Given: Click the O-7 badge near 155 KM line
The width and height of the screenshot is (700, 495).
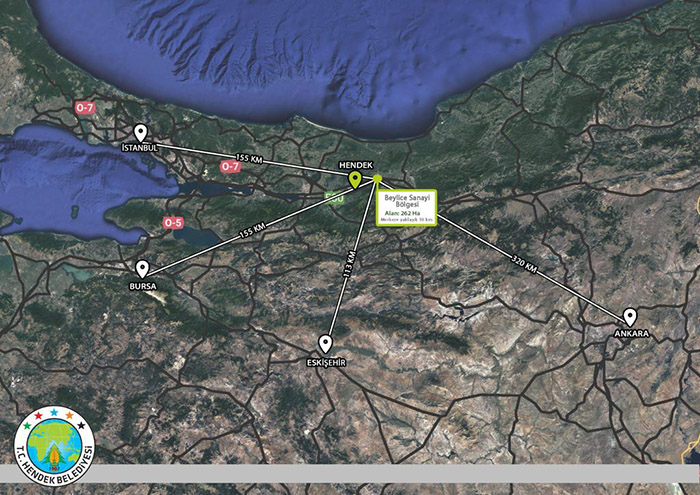Looking at the screenshot, I should point(230,167).
